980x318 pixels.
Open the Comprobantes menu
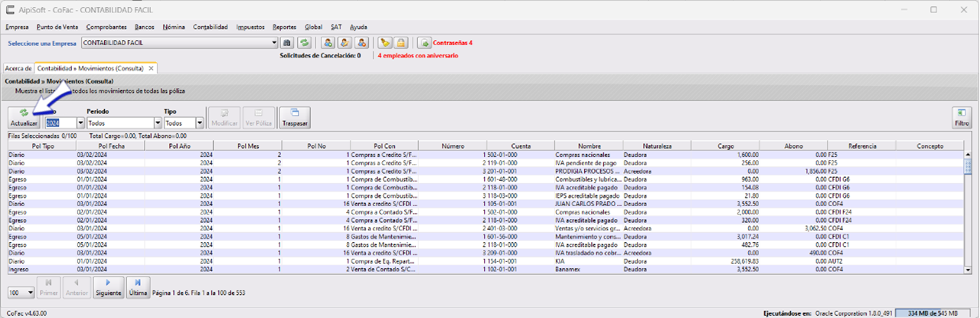point(106,27)
